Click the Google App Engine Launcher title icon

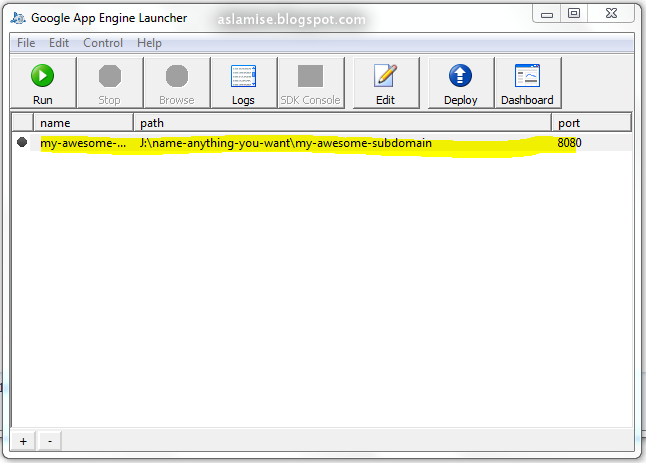[x=18, y=18]
